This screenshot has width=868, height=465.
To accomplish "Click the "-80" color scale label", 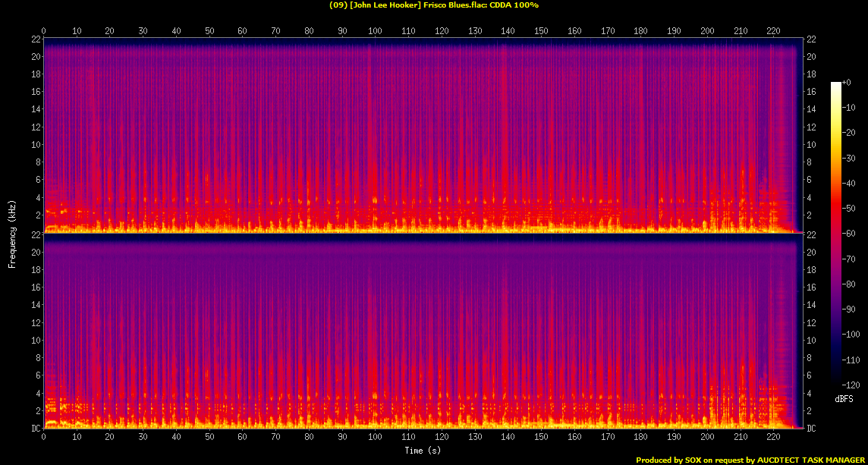I will click(x=848, y=284).
